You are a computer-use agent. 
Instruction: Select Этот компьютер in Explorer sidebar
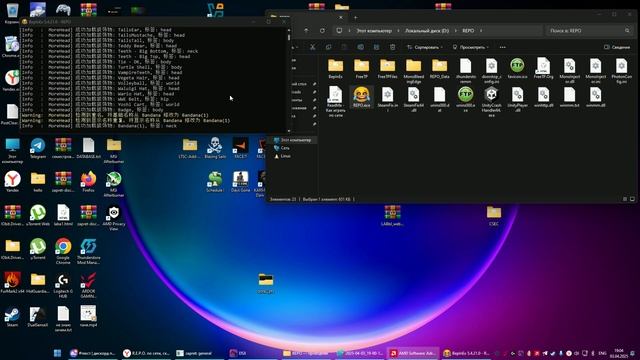click(292, 140)
